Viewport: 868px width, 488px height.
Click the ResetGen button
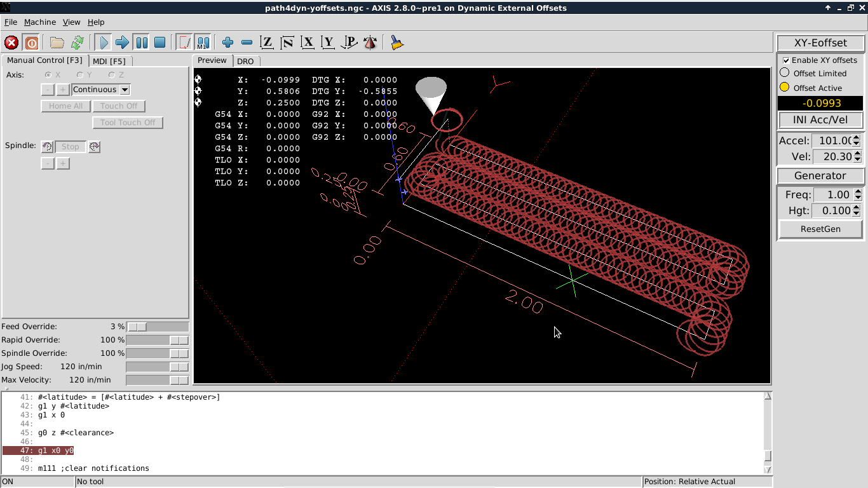pos(820,229)
